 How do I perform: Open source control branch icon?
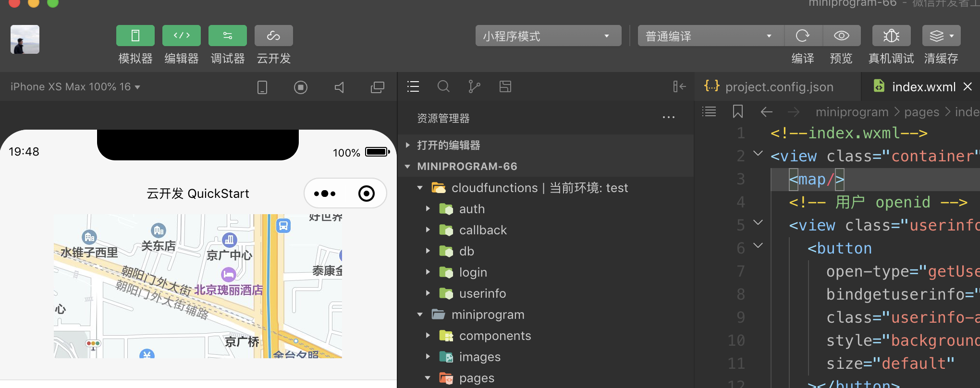point(474,86)
